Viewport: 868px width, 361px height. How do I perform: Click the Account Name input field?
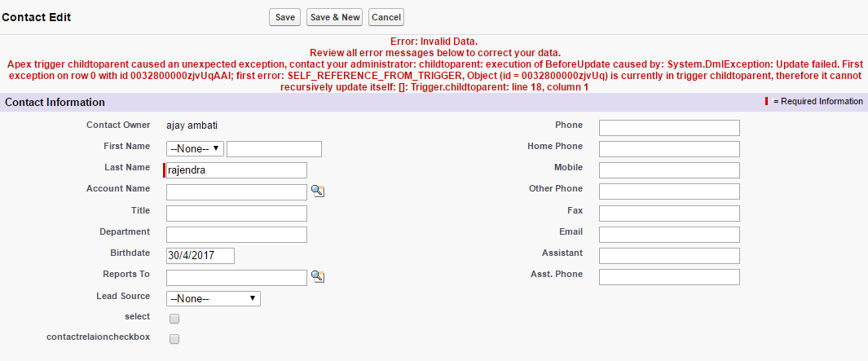pos(236,192)
